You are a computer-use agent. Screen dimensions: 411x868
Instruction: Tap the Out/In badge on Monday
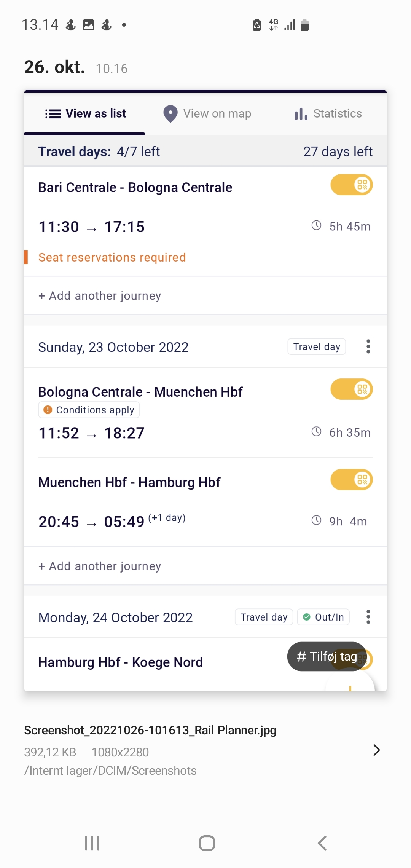(x=323, y=617)
